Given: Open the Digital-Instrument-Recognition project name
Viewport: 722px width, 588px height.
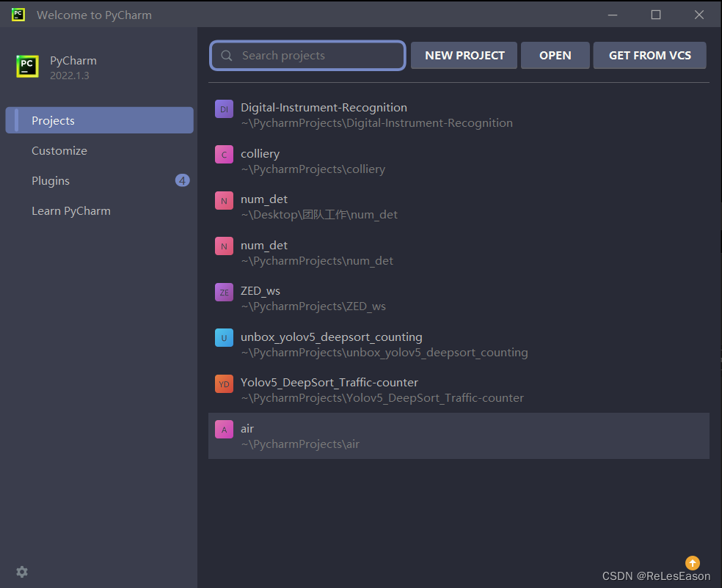Looking at the screenshot, I should pyautogui.click(x=324, y=107).
